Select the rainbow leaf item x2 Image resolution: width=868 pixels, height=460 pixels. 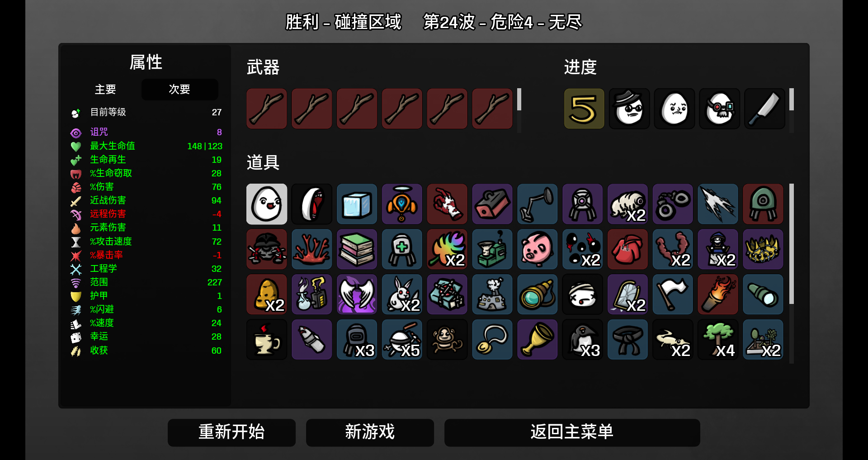(x=447, y=249)
